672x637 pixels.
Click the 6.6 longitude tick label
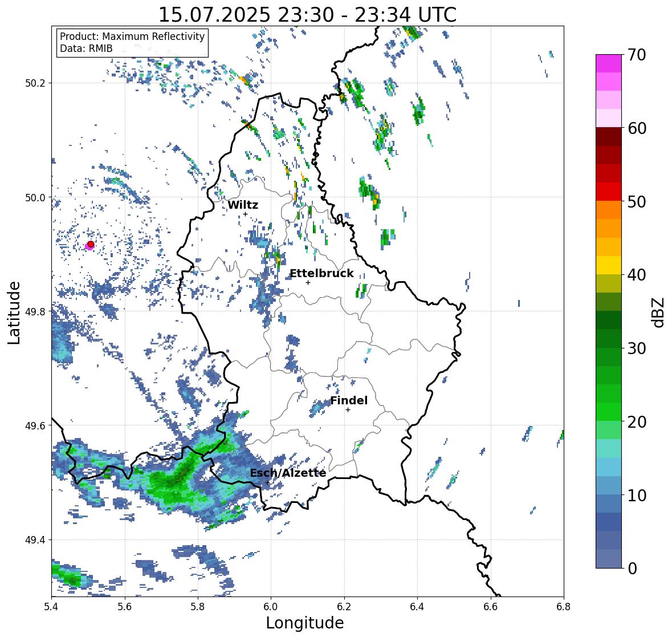tap(490, 607)
